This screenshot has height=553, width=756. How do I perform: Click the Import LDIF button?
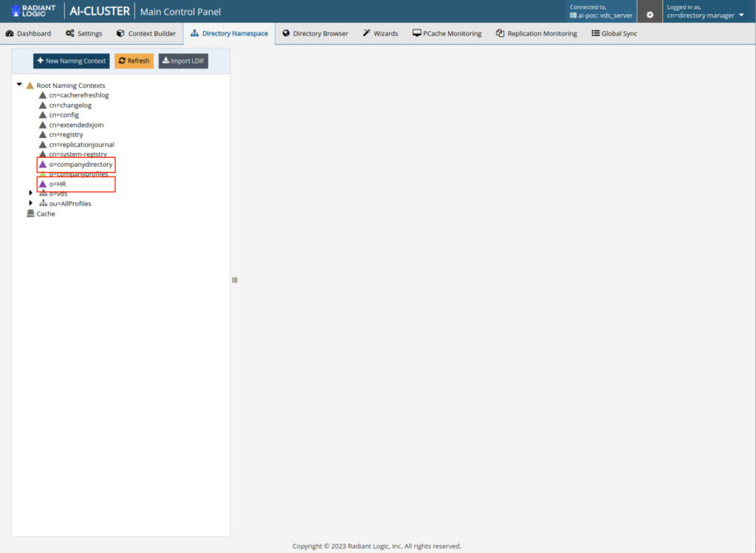click(x=183, y=61)
